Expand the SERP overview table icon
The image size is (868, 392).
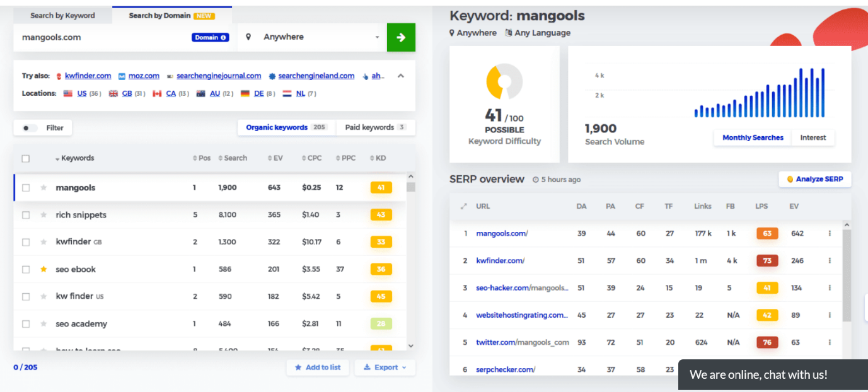[465, 206]
